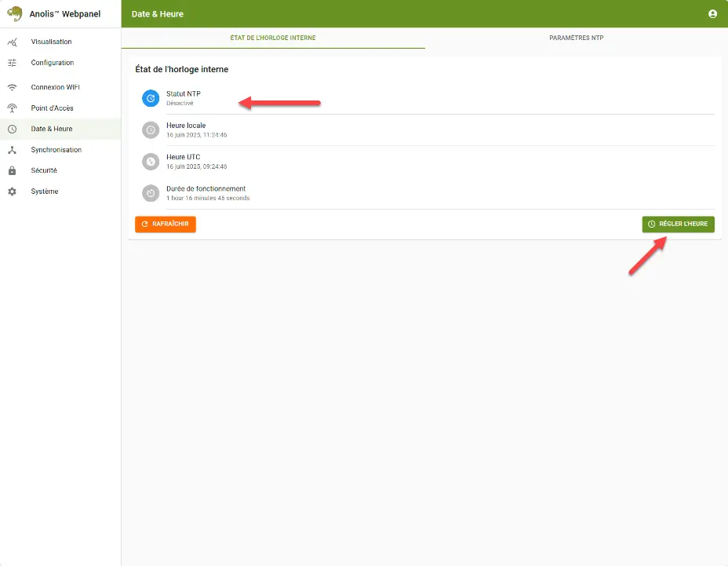Click the Heure UTC globe icon
This screenshot has height=566, width=728.
[x=151, y=162]
